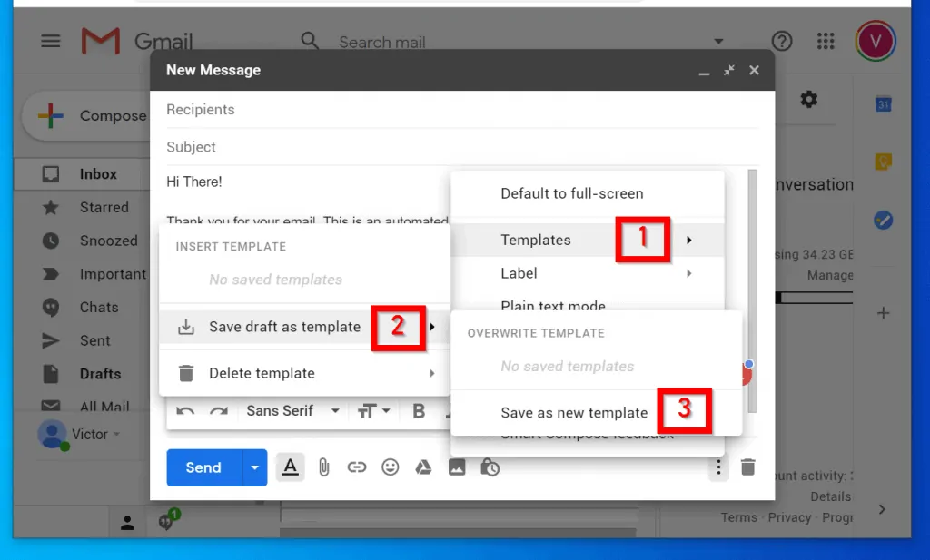Open the Send options dropdown arrow

[x=254, y=467]
